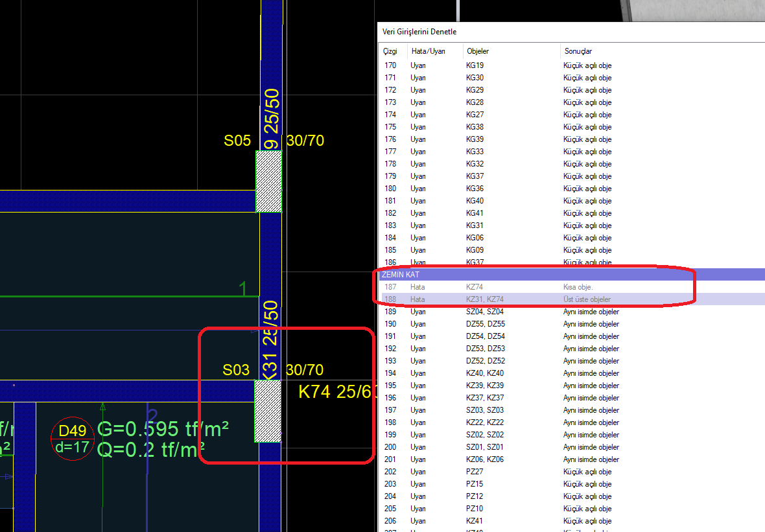The height and width of the screenshot is (532, 765).
Task: Select the hatched S05 column in drawing
Action: coord(268,181)
